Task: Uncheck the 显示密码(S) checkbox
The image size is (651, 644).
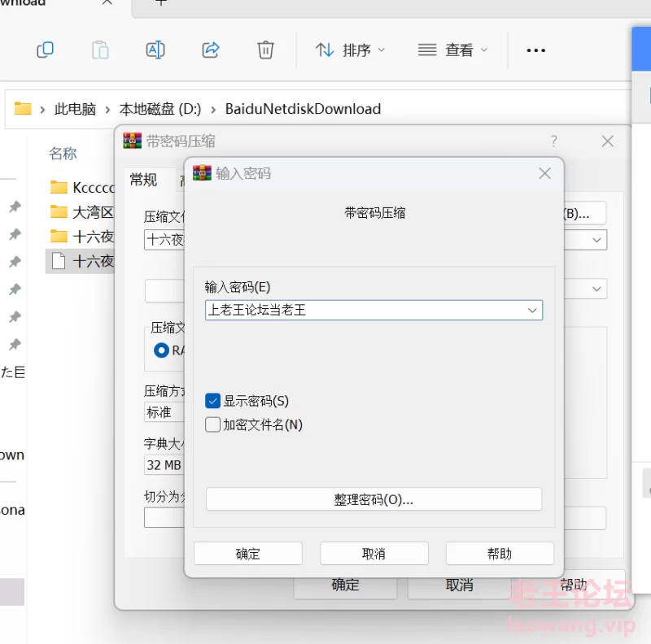Action: [213, 401]
